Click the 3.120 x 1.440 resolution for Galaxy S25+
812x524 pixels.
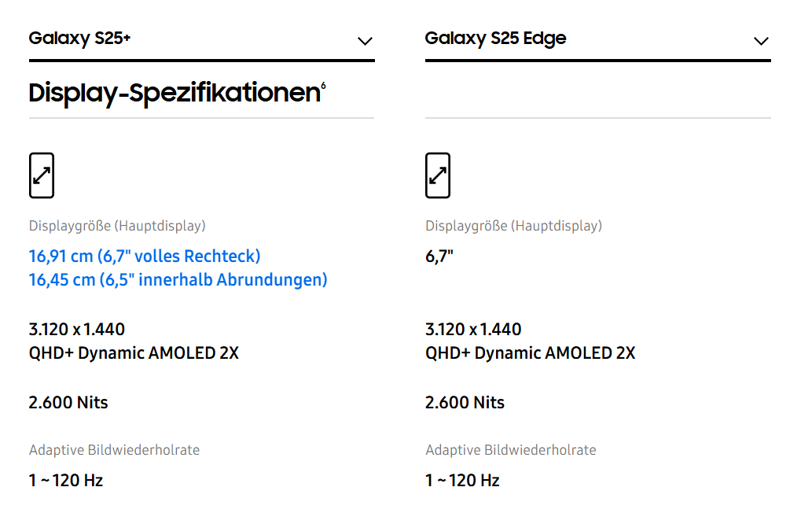pyautogui.click(x=77, y=329)
